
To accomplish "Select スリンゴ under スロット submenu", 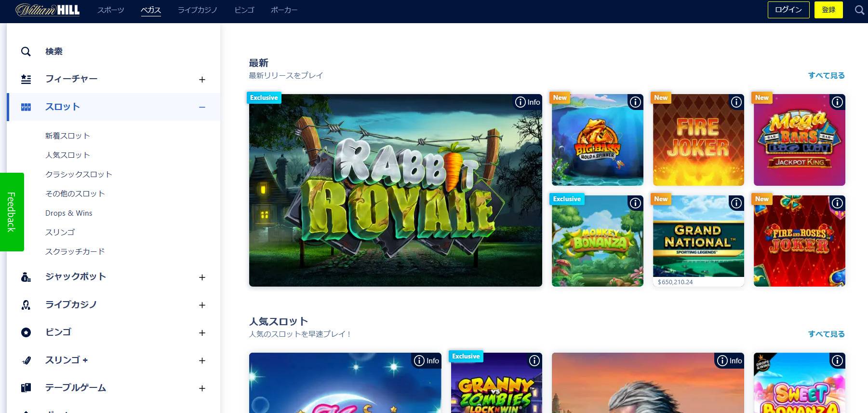I will pos(60,233).
